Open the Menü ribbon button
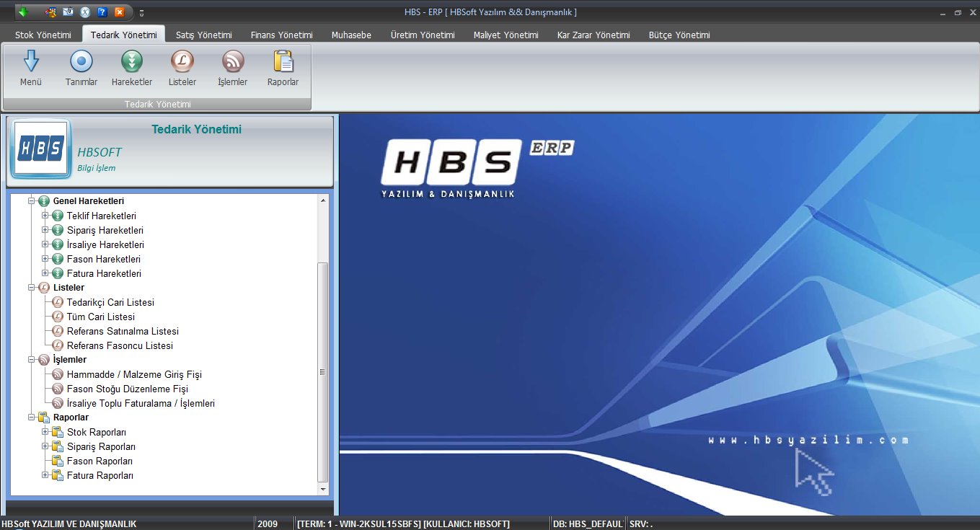980x530 pixels. [31, 69]
